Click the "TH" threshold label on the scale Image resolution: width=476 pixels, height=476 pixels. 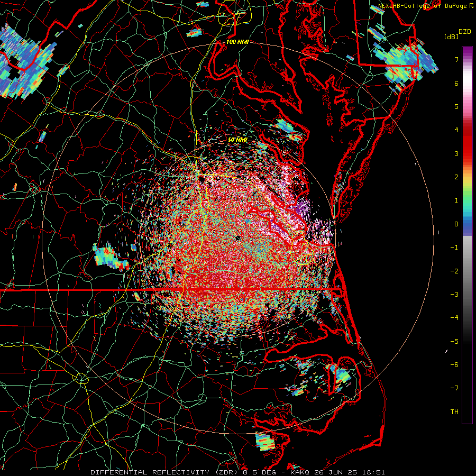point(454,412)
